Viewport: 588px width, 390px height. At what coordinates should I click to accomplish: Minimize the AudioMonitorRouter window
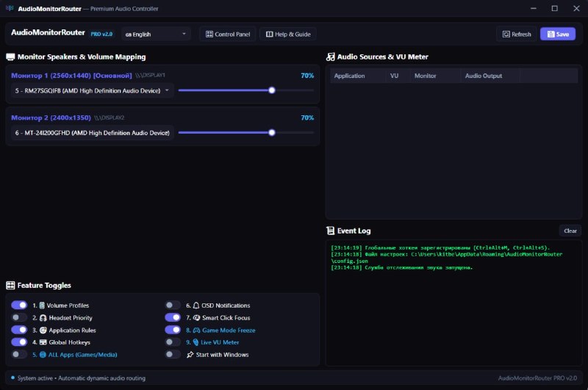click(534, 8)
